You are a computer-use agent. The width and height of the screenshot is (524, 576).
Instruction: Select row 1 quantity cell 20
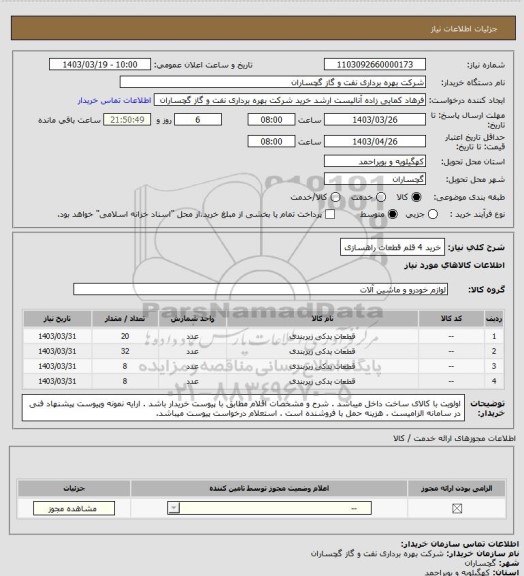click(x=125, y=336)
